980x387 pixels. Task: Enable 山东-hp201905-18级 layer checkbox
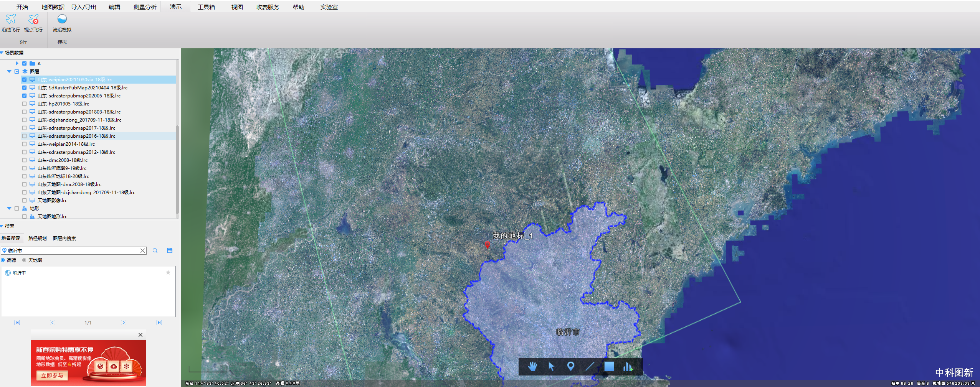(x=24, y=104)
